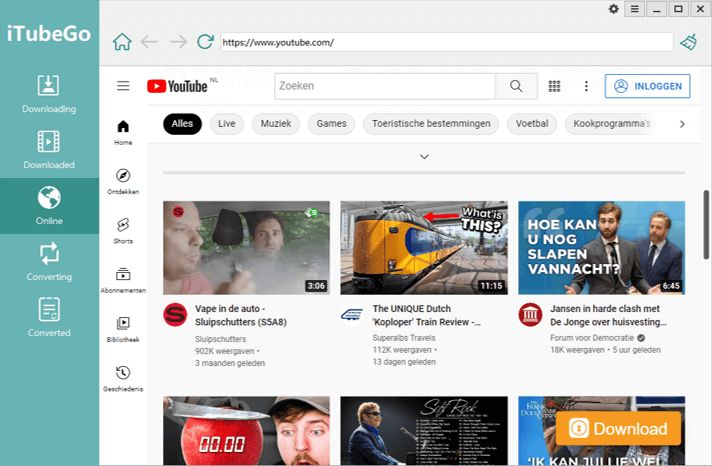Click the orange Download button
712x466 pixels.
point(618,428)
